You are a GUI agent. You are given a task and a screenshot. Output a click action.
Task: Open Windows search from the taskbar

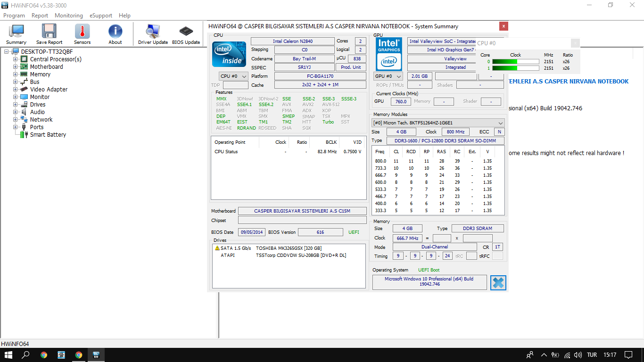(26, 355)
